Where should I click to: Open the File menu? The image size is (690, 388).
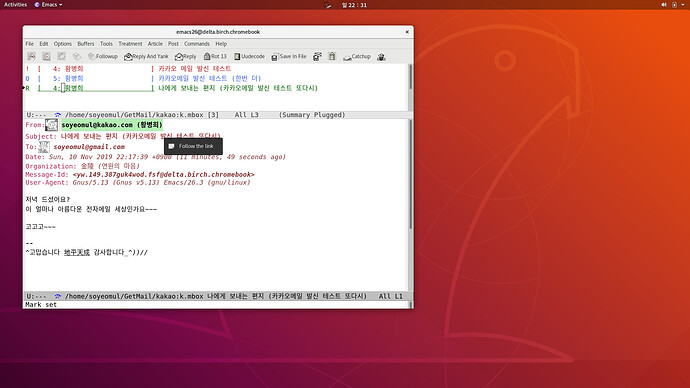pyautogui.click(x=29, y=44)
